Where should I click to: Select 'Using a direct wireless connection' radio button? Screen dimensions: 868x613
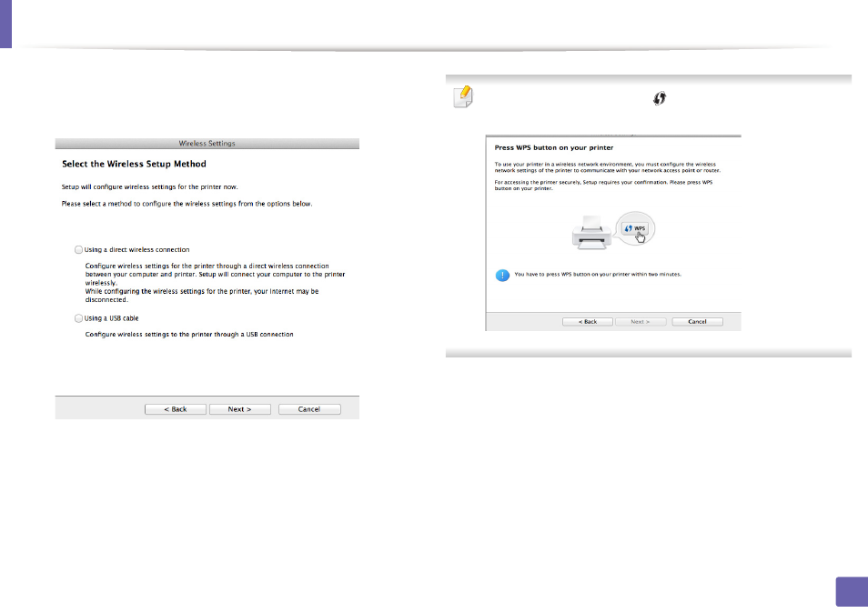coord(78,249)
